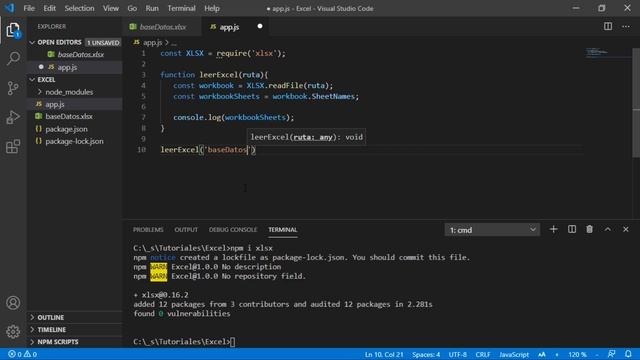Screen dimensions: 640x360
Task: Switch to baseDatos.xlsx editor tab
Action: pyautogui.click(x=162, y=27)
